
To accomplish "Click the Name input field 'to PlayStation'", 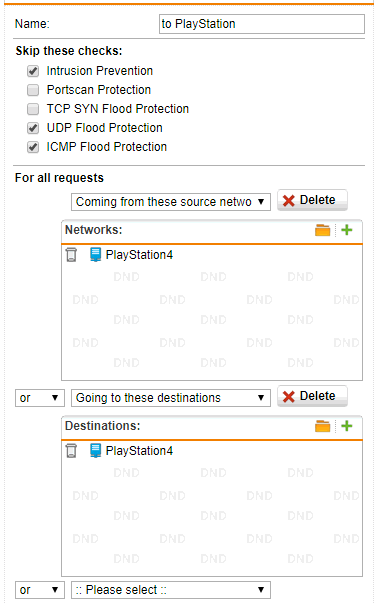I will coord(262,24).
